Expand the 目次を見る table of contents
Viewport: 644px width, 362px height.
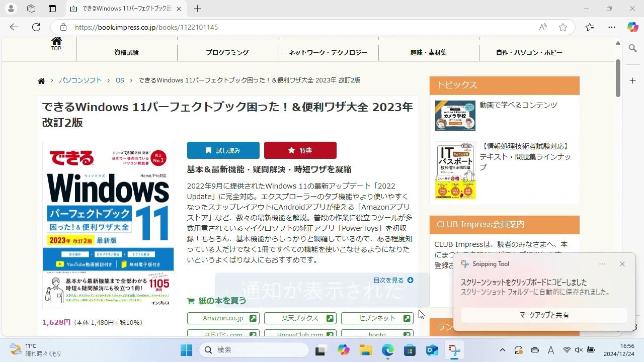393,280
